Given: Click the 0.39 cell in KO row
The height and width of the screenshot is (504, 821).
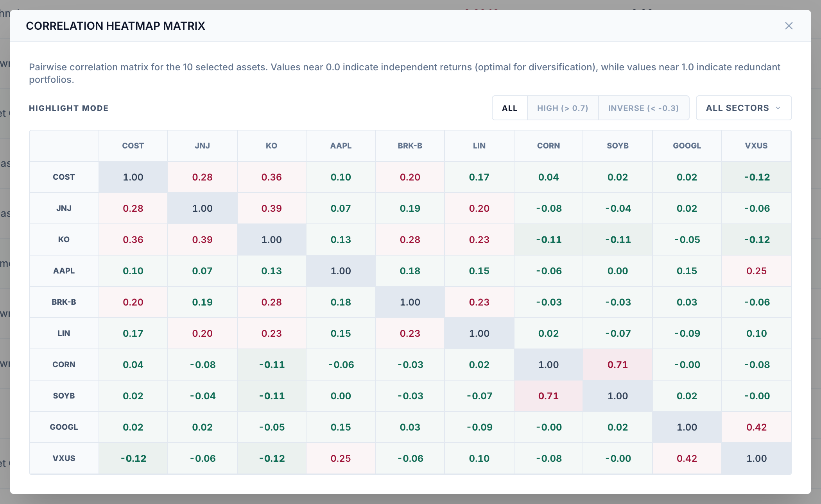Looking at the screenshot, I should click(202, 239).
